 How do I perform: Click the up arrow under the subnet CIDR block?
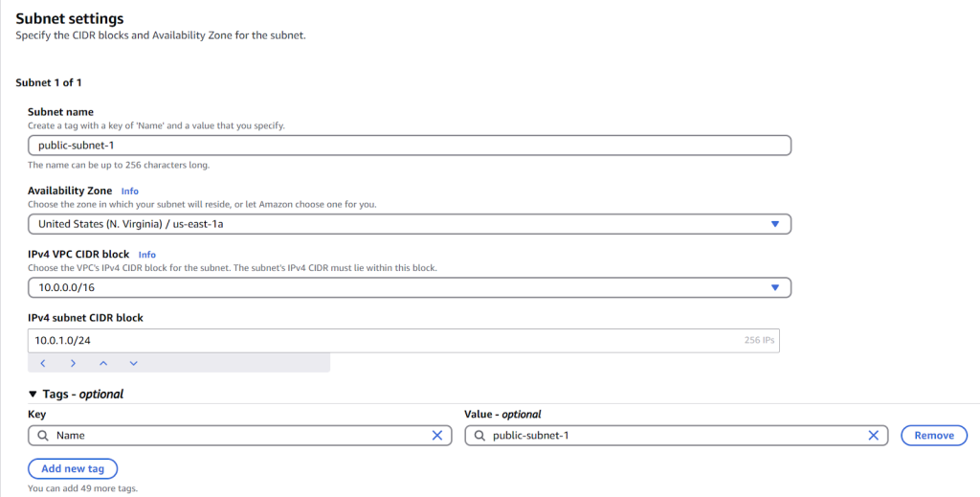coord(103,363)
